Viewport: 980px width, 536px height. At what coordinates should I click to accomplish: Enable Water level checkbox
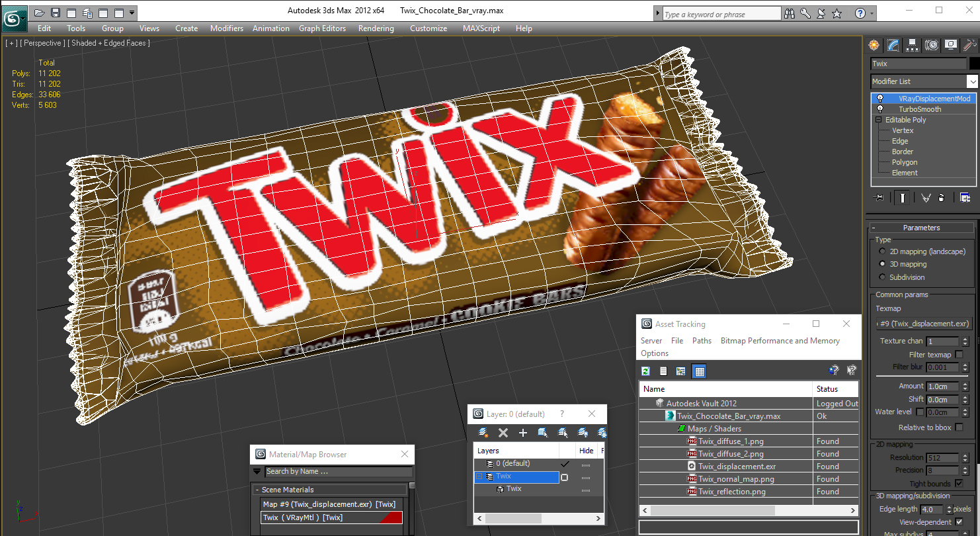coord(920,412)
